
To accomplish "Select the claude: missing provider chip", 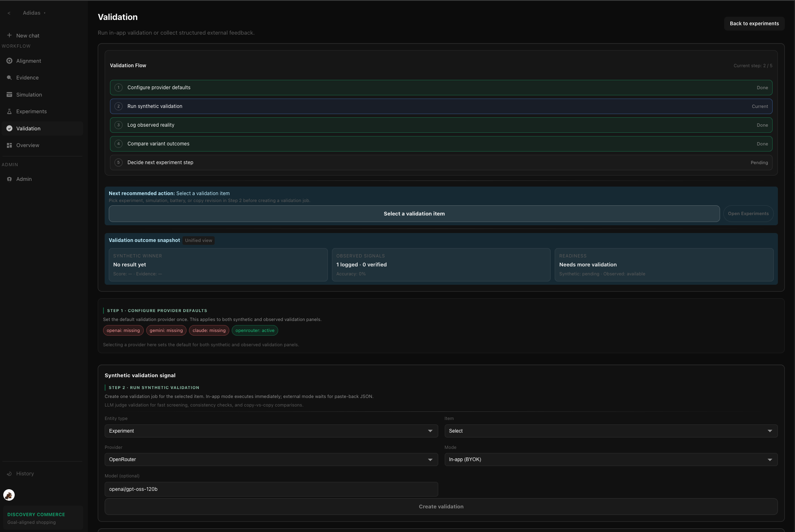I will 209,330.
